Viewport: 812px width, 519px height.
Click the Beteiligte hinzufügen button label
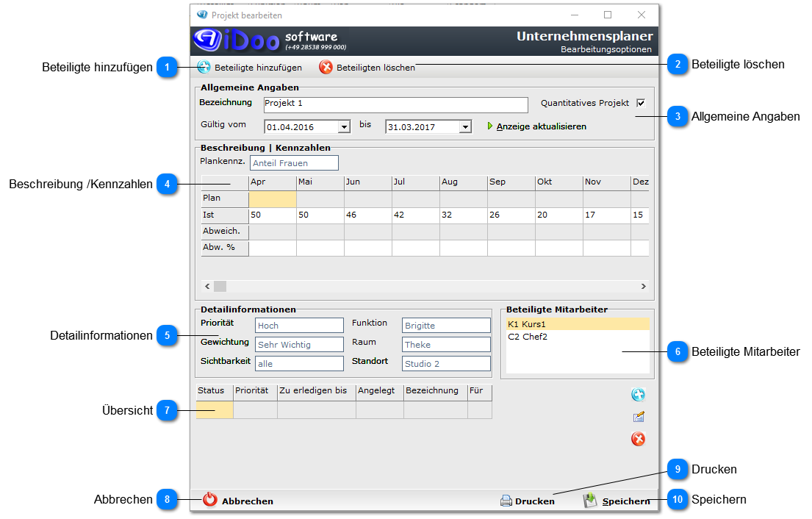point(259,68)
